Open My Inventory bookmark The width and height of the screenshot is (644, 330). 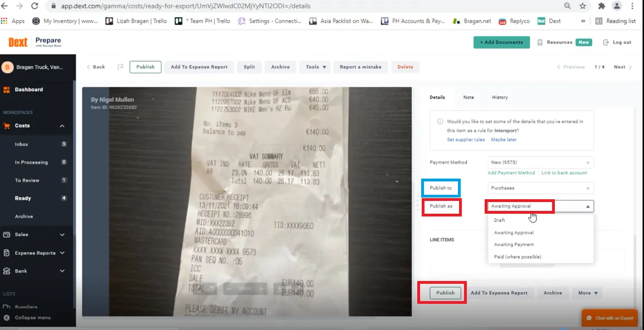[65, 21]
